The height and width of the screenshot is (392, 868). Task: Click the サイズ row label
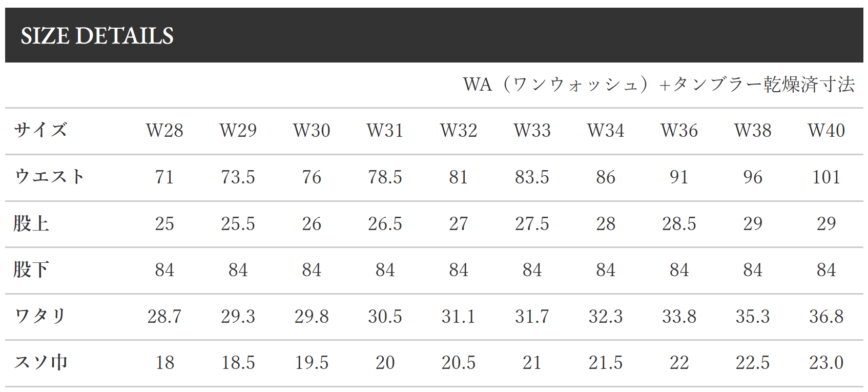(40, 130)
